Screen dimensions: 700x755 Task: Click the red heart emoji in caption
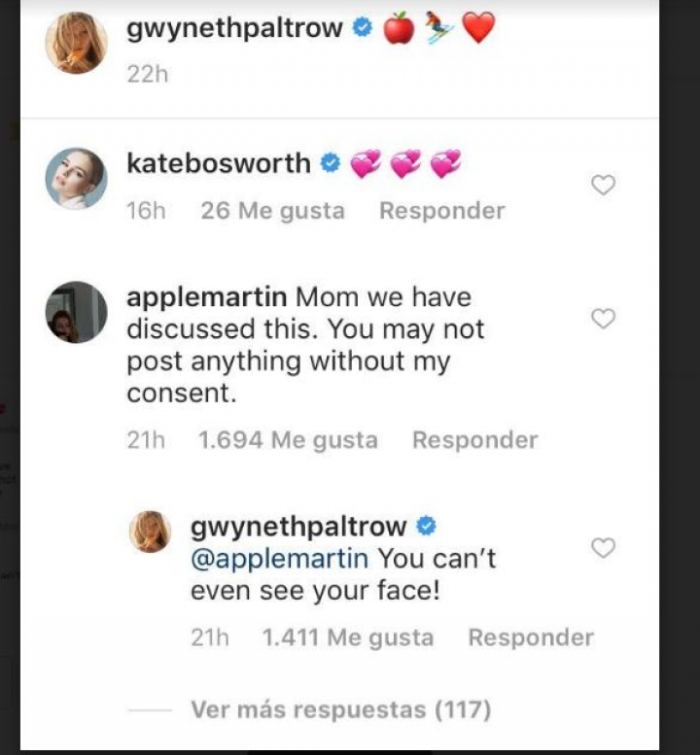click(x=478, y=29)
